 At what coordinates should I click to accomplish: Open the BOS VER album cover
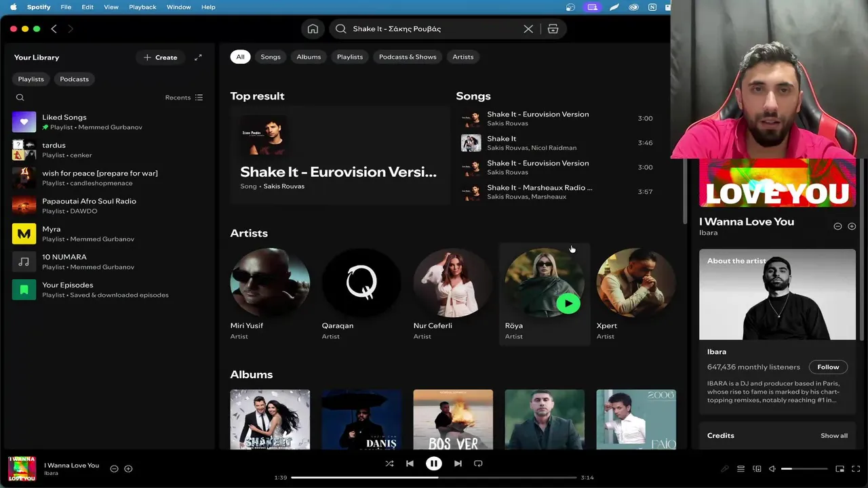click(453, 420)
